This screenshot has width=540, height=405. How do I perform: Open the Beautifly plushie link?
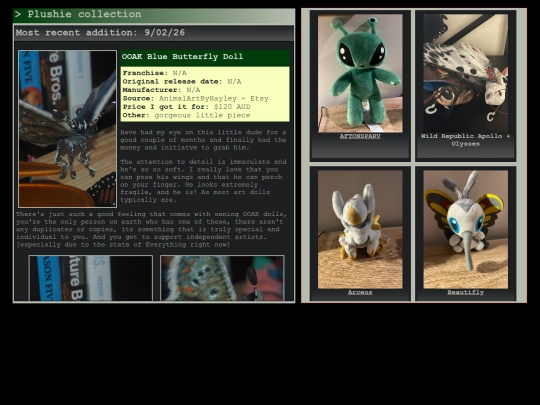click(465, 292)
